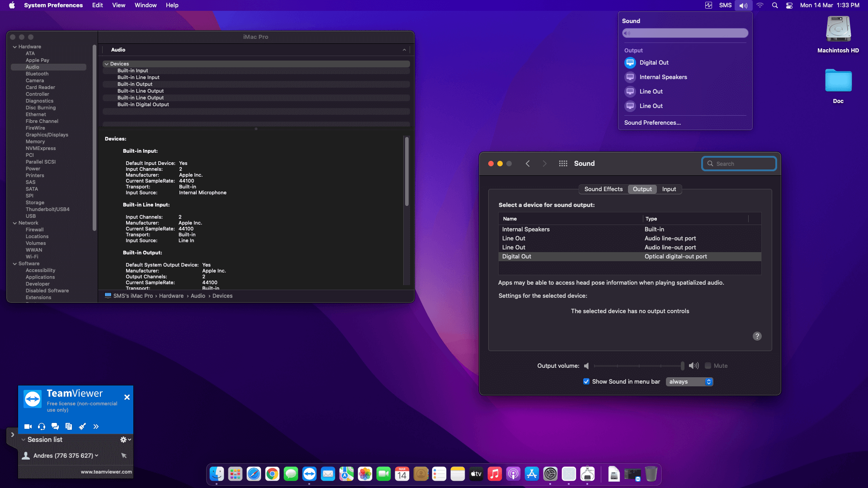
Task: Open Spotlight search in the menu bar
Action: (775, 5)
